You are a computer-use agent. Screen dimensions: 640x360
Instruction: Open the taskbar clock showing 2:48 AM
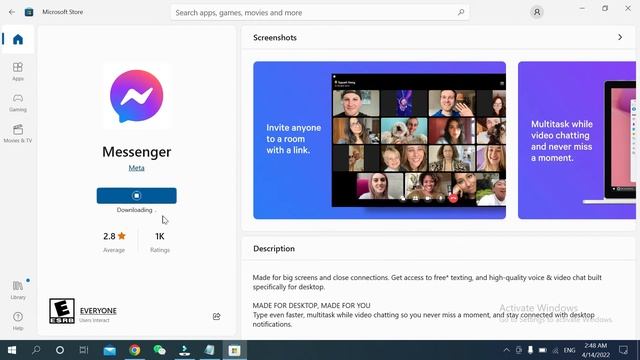coord(596,350)
